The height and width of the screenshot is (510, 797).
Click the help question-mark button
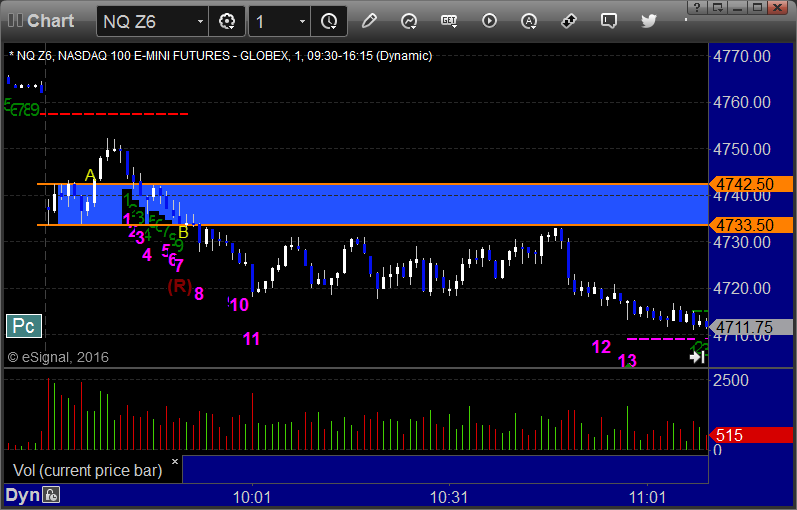click(697, 8)
